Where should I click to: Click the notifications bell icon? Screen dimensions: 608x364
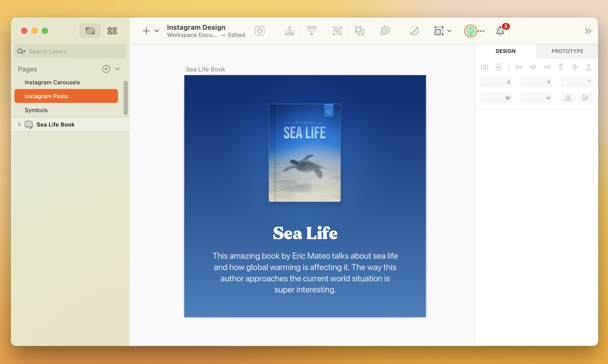pos(500,31)
